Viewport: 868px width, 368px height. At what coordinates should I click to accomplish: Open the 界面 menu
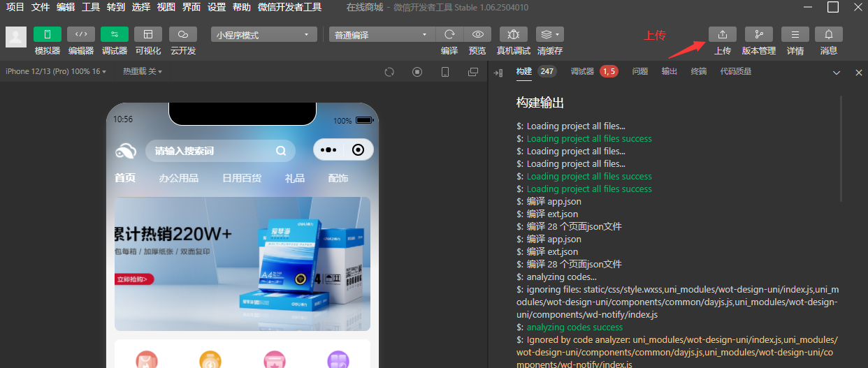tap(191, 7)
